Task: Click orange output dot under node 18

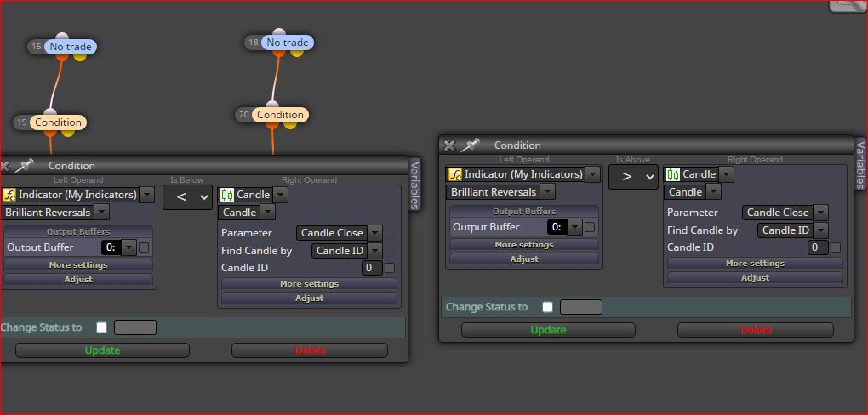Action: pyautogui.click(x=279, y=53)
